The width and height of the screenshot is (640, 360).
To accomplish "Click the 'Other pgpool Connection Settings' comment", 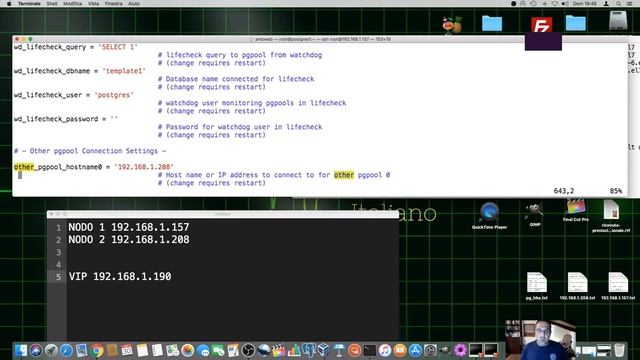I will [x=90, y=151].
